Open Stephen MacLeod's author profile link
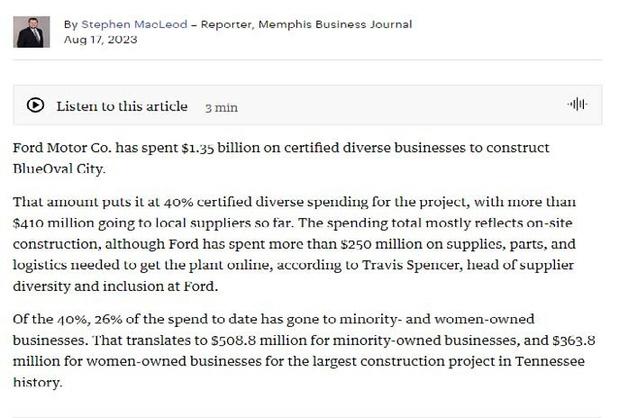 [x=134, y=24]
